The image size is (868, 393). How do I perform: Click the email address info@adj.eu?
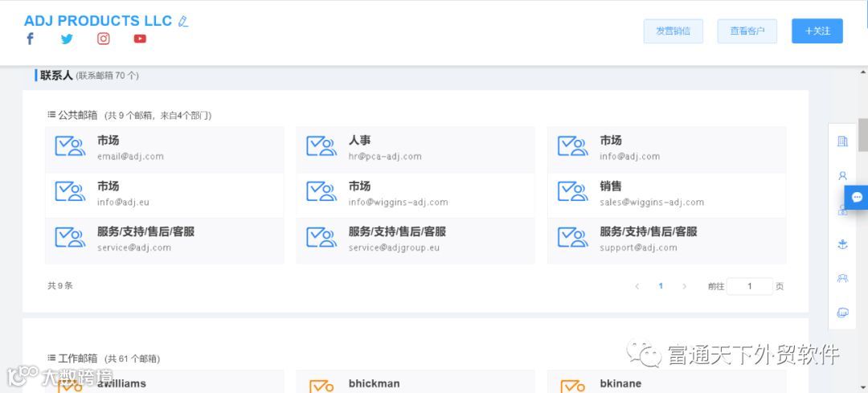tap(124, 202)
